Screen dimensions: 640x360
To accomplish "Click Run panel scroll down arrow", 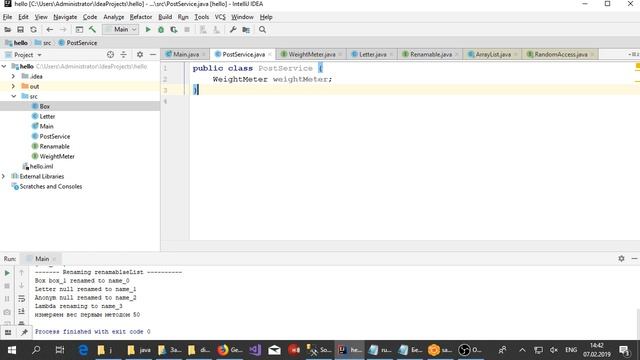I will tap(22, 285).
